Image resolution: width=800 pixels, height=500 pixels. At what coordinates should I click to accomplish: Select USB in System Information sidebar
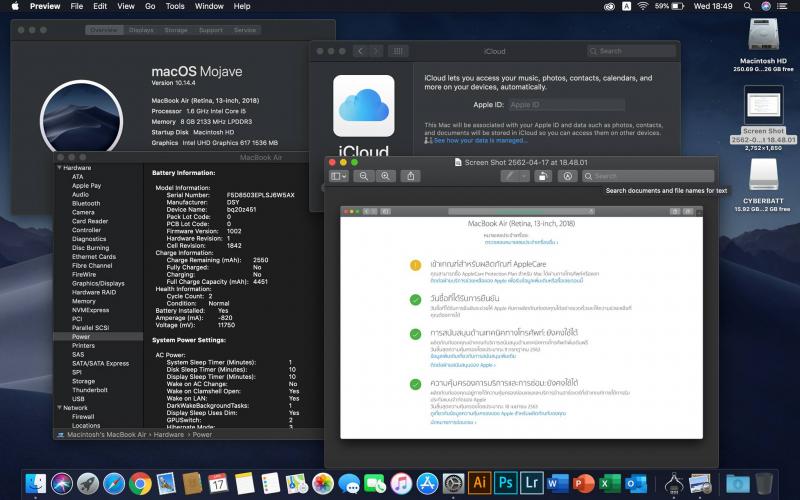tap(78, 399)
